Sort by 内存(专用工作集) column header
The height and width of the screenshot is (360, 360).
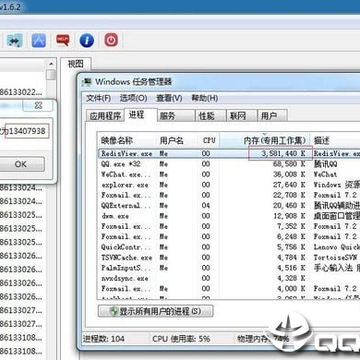(265, 140)
